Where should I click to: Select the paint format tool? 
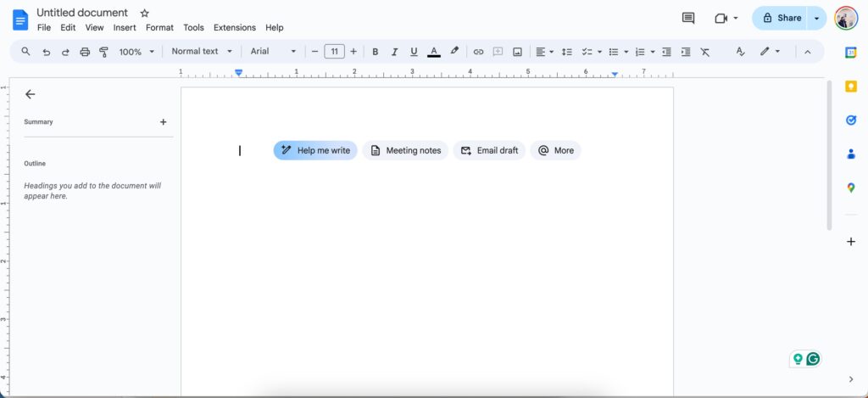coord(103,52)
